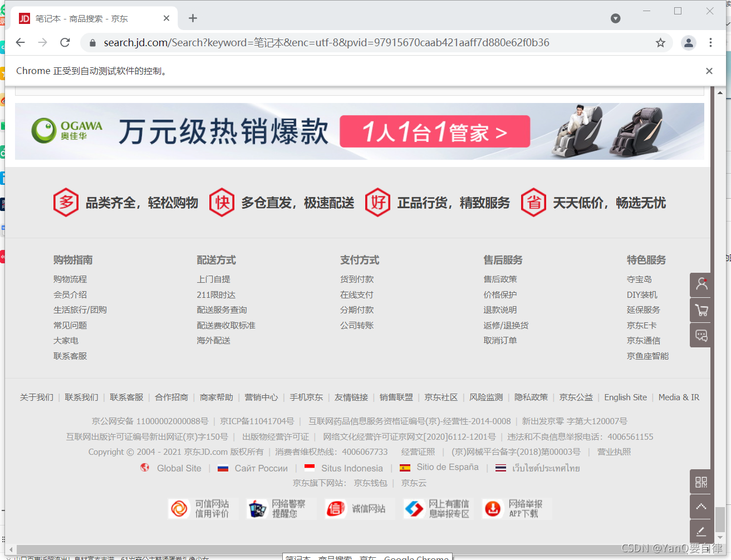Open the 分期付款 link
The width and height of the screenshot is (731, 560).
pyautogui.click(x=357, y=310)
